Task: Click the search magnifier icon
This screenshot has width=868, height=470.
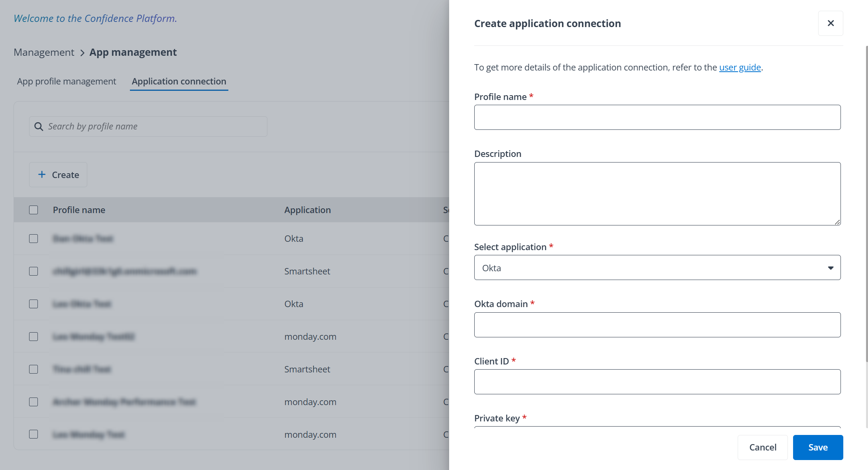Action: tap(39, 126)
